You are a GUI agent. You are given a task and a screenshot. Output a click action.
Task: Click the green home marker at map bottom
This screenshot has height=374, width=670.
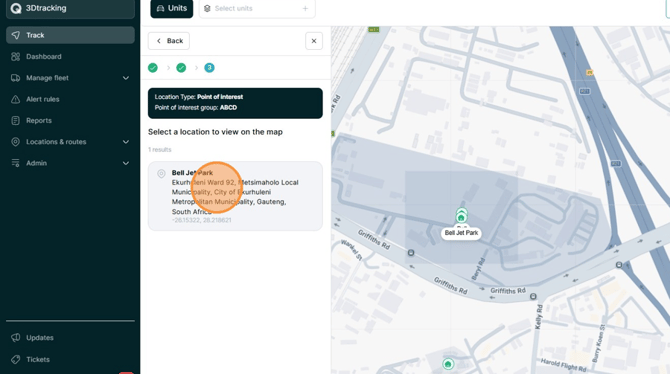click(448, 364)
